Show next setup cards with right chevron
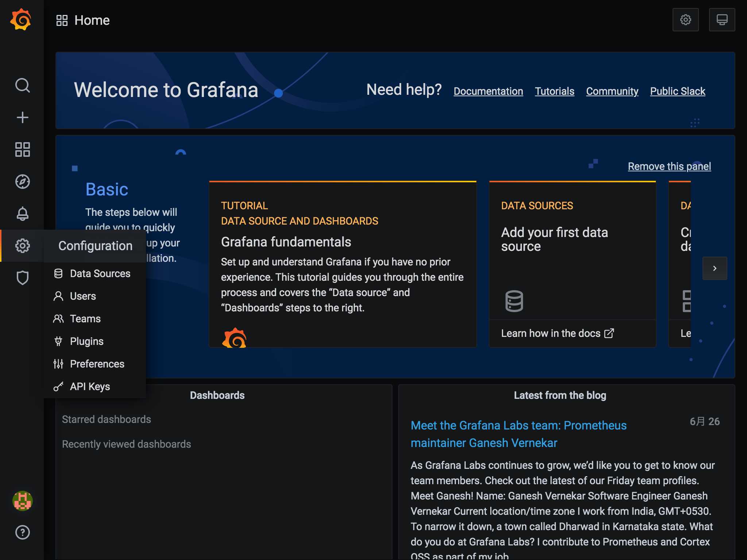The height and width of the screenshot is (560, 747). coord(715,268)
